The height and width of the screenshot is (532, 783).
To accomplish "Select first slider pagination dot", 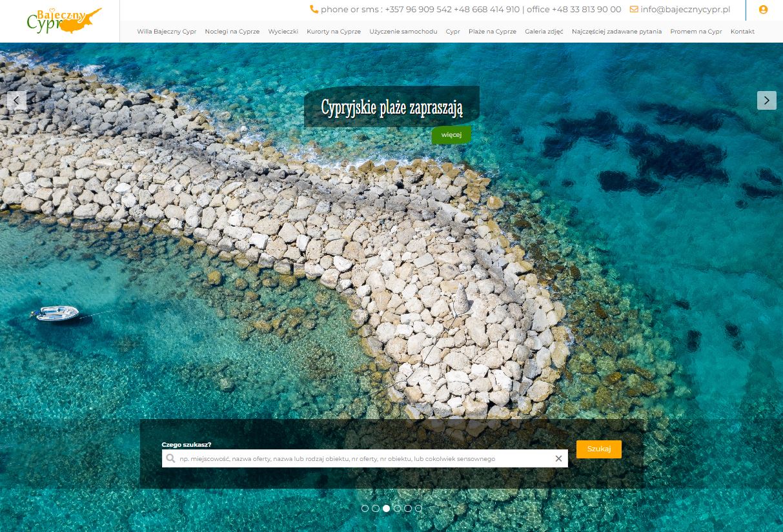I will 365,509.
